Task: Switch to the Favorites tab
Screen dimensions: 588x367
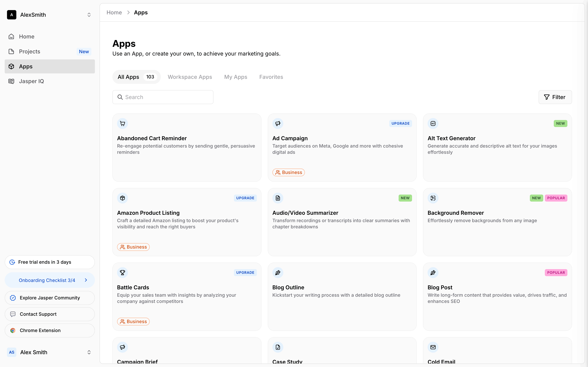Action: 271,77
